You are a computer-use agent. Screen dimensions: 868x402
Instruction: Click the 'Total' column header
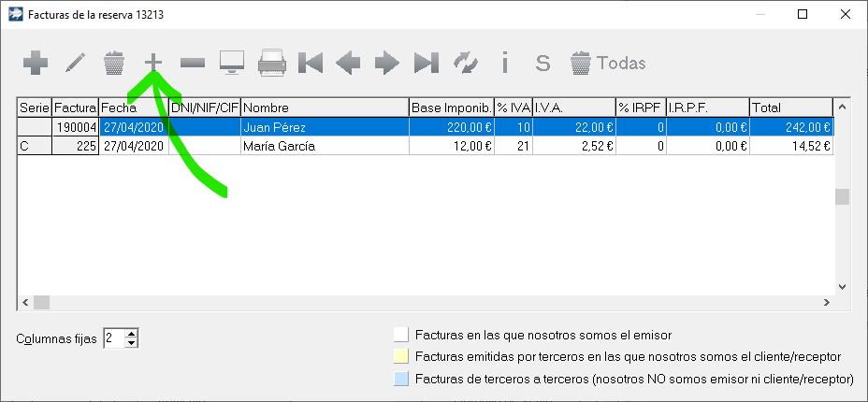click(x=790, y=108)
